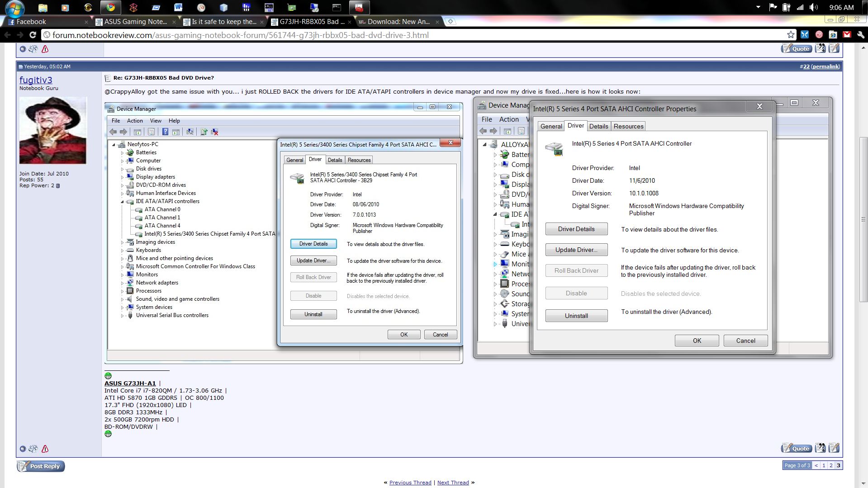Click the battery power tray icon

coord(787,7)
